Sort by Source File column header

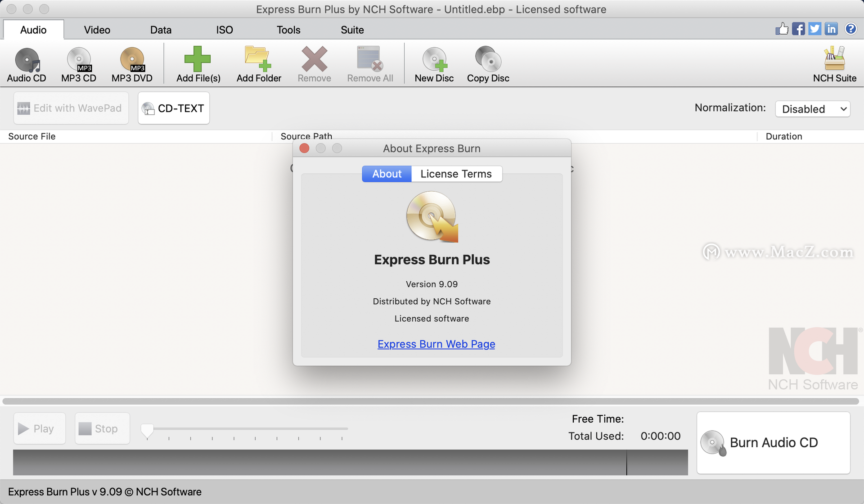point(136,136)
